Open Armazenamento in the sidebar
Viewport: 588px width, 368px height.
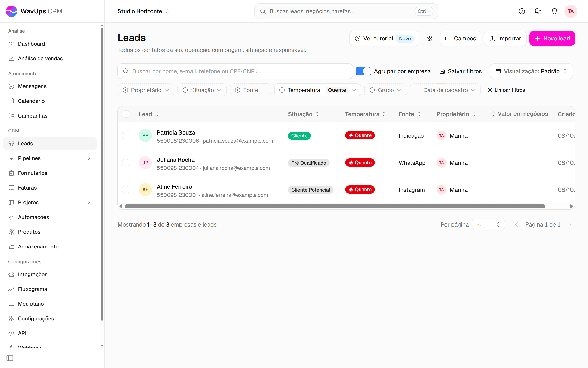click(50, 247)
